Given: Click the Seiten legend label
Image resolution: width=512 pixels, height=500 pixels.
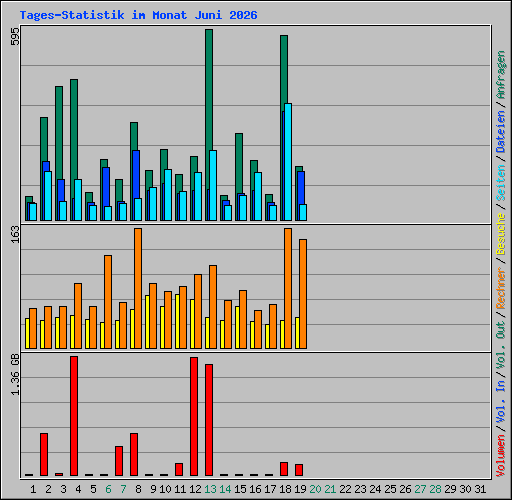Looking at the screenshot, I should (500, 183).
